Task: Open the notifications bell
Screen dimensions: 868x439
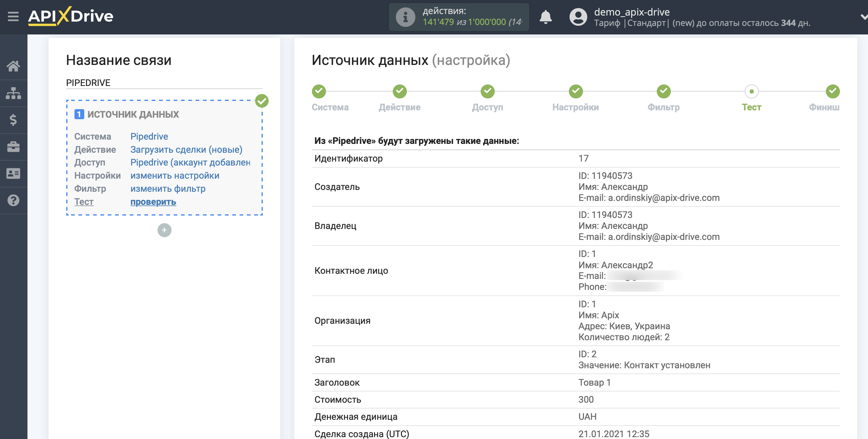Action: 545,17
